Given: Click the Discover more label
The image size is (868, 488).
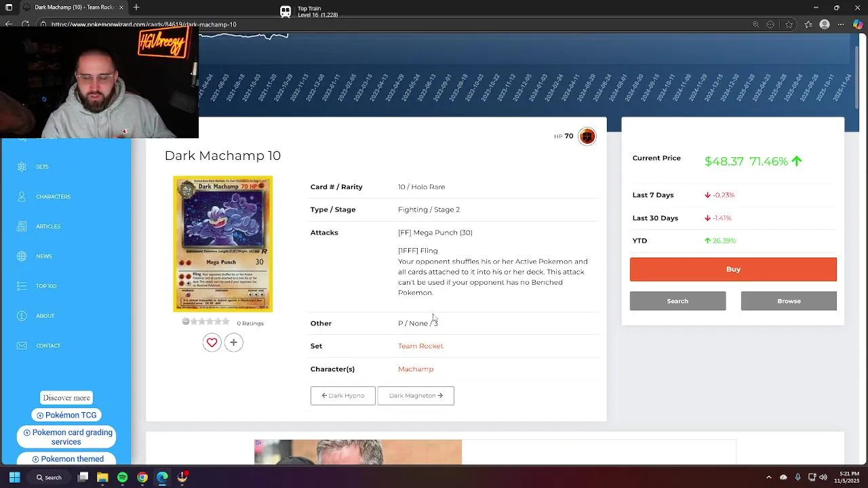Looking at the screenshot, I should click(66, 398).
